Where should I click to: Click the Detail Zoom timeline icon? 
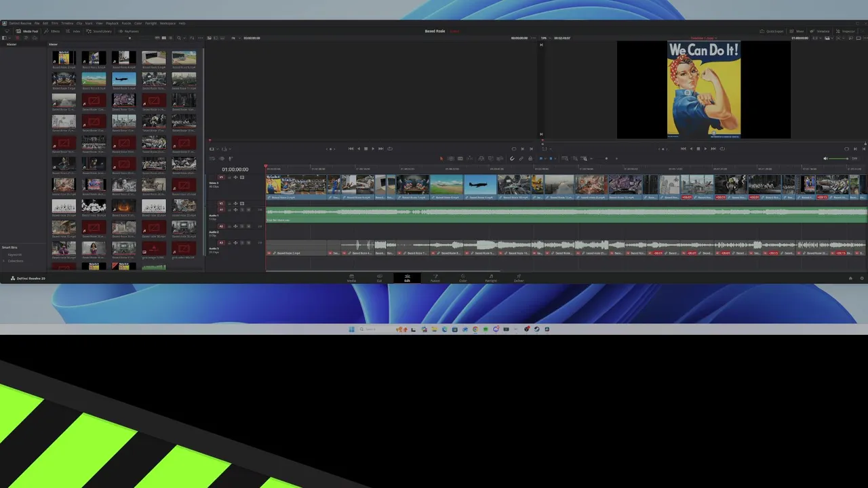click(x=575, y=159)
